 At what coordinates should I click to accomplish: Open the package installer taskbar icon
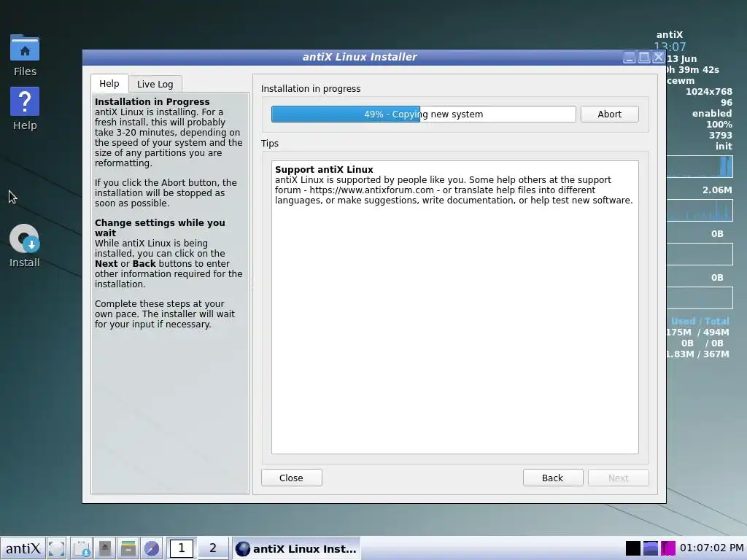[x=82, y=548]
